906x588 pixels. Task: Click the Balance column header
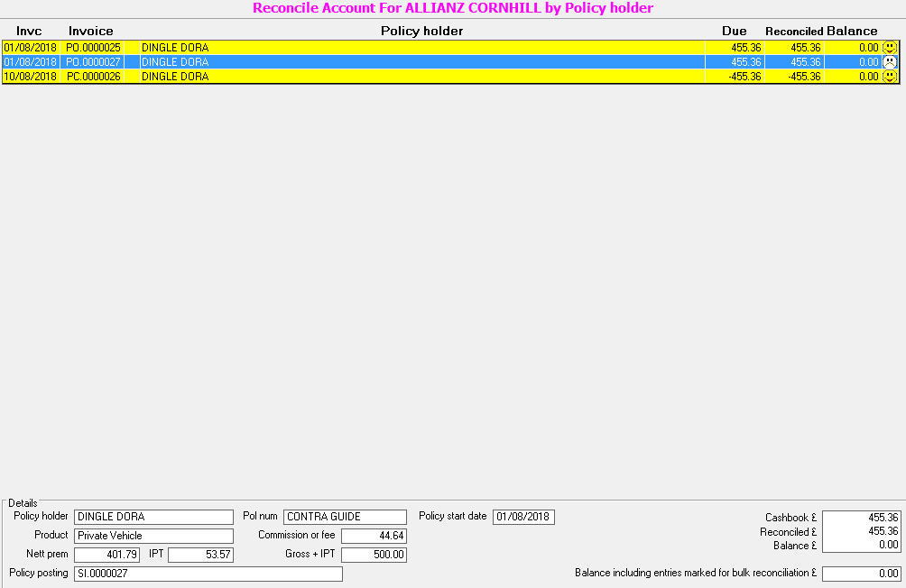[x=852, y=32]
